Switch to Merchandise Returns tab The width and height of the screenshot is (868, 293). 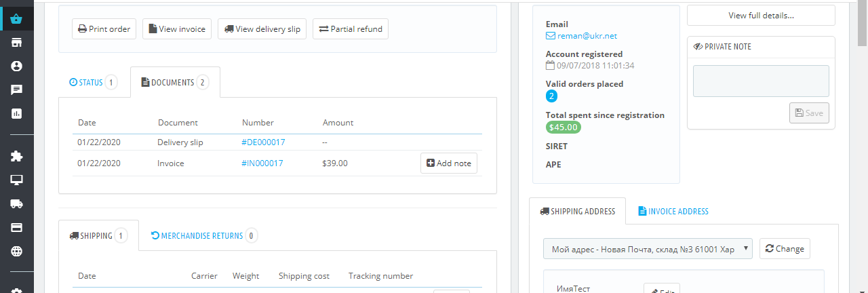tap(203, 236)
